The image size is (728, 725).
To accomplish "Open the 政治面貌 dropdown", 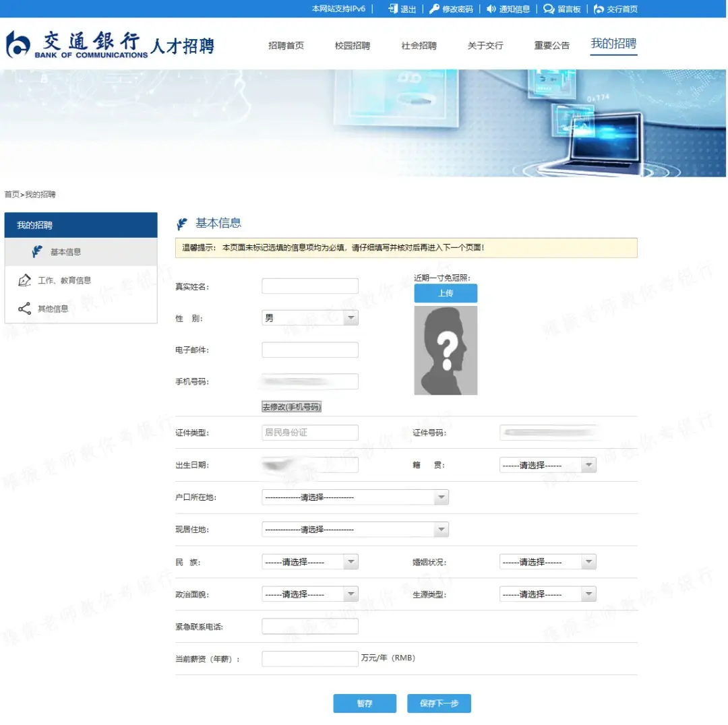I will (x=309, y=594).
